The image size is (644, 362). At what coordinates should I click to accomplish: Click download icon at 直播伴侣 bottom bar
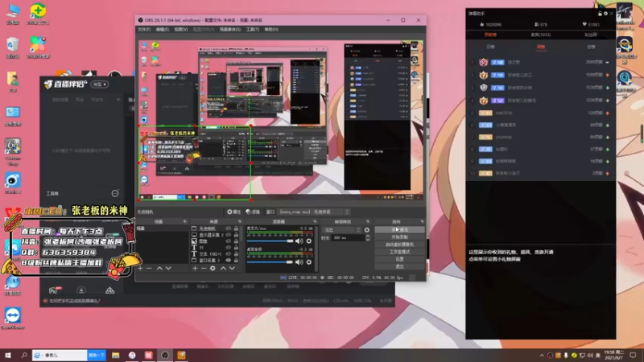pos(81,290)
